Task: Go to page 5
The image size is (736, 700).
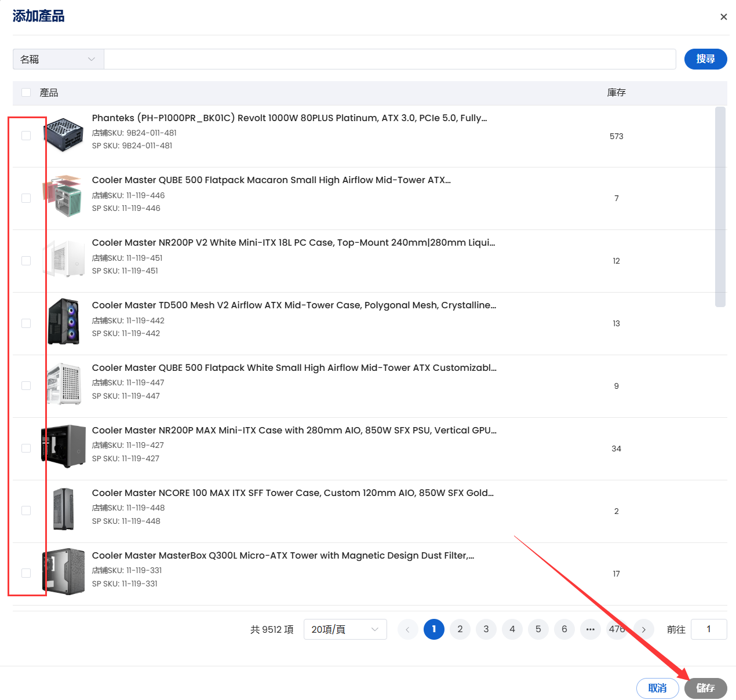Action: [538, 629]
